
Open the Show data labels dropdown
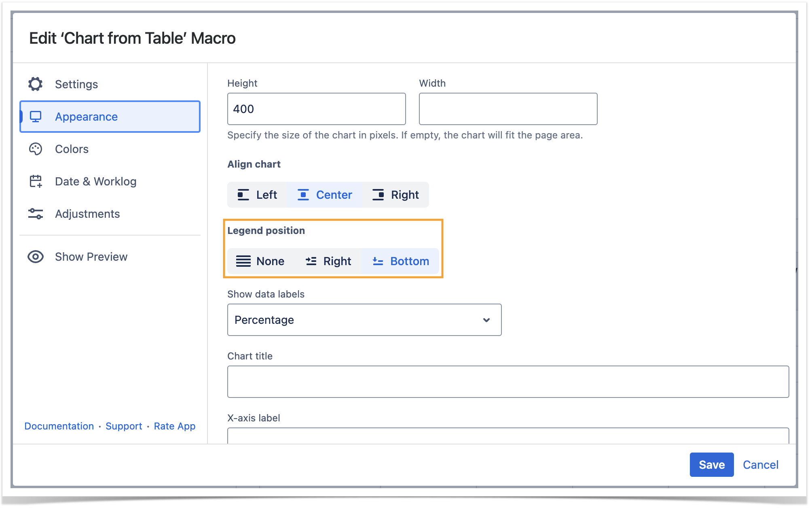click(364, 320)
